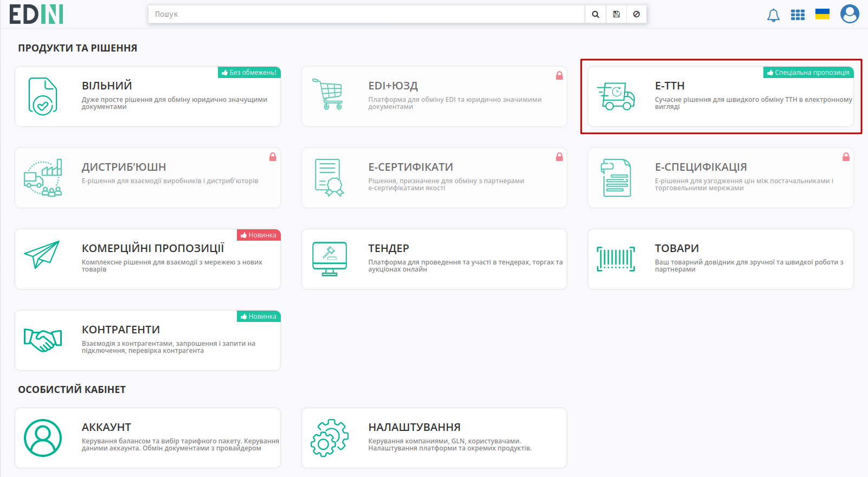Open the КОНТРАГЕНТИ title

(121, 330)
